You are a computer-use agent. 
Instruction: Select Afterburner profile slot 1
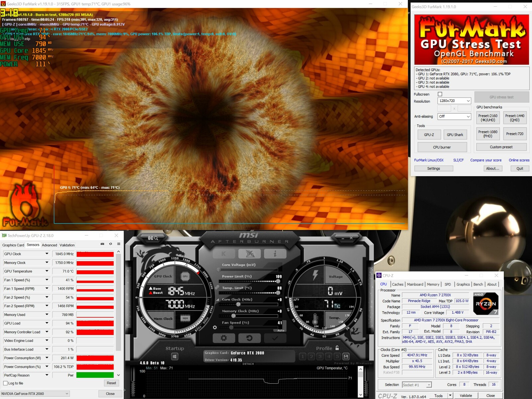(x=303, y=356)
